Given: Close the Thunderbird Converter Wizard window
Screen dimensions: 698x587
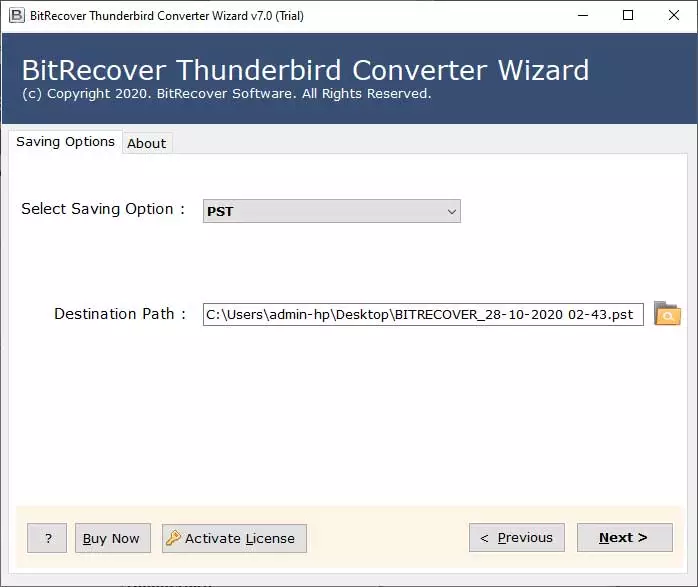Looking at the screenshot, I should [x=673, y=15].
